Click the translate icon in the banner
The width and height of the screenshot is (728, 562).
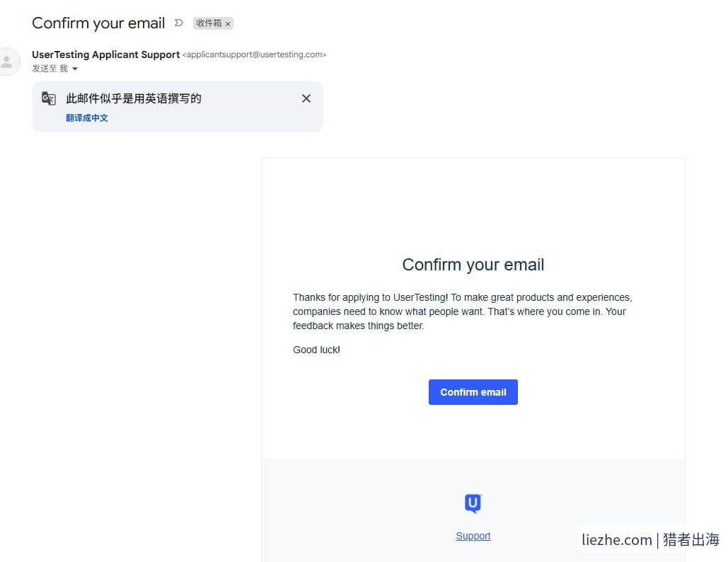tap(49, 98)
